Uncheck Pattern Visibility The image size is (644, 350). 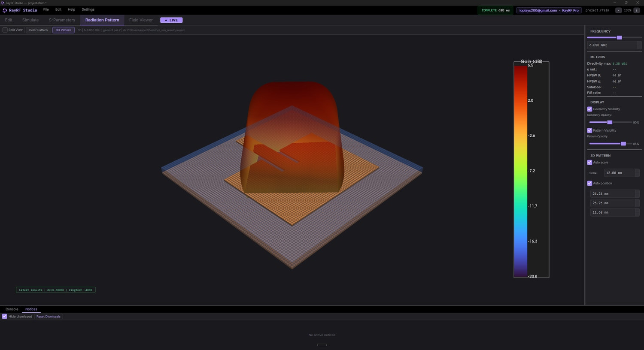click(x=589, y=130)
